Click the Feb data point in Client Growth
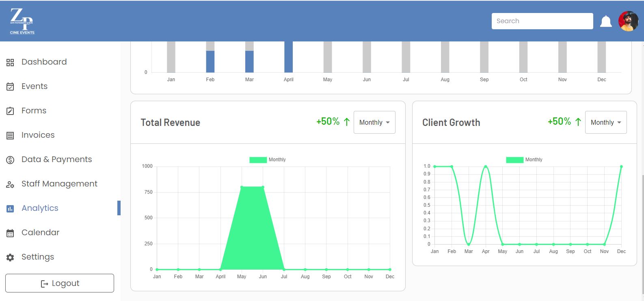This screenshot has height=301, width=644. coord(452,167)
